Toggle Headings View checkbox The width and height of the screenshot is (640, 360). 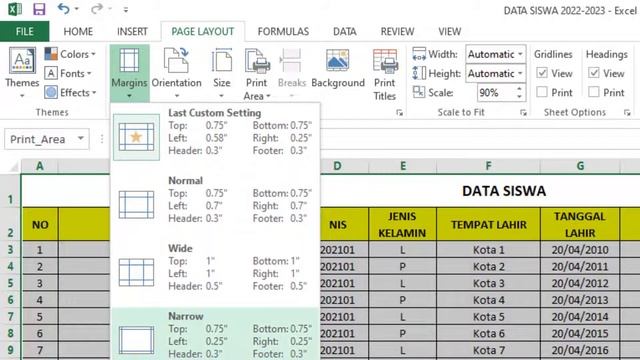point(593,73)
